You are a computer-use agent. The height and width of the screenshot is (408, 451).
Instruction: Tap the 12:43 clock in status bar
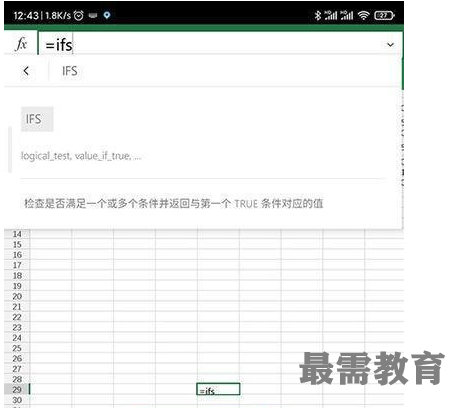26,15
